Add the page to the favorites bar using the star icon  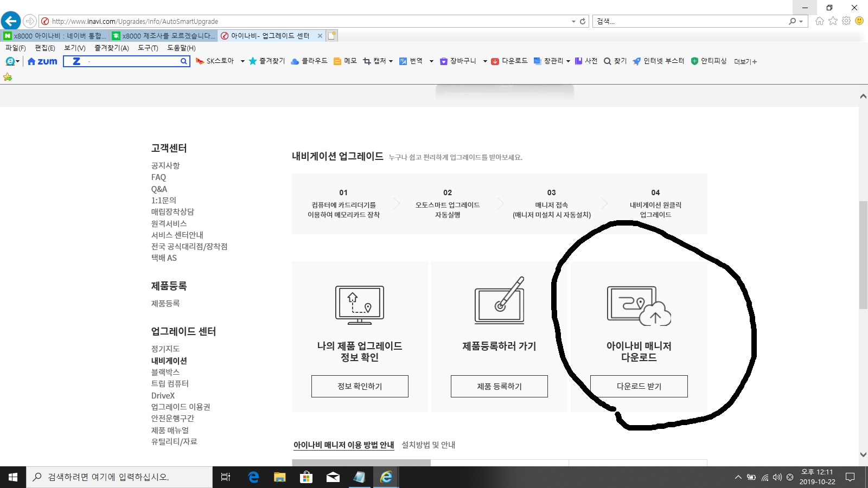8,77
